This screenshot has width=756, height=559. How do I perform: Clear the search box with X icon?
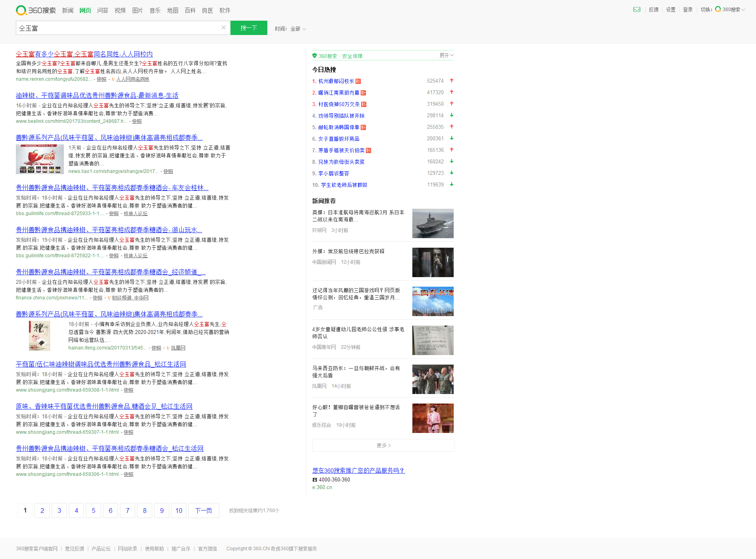(x=224, y=27)
